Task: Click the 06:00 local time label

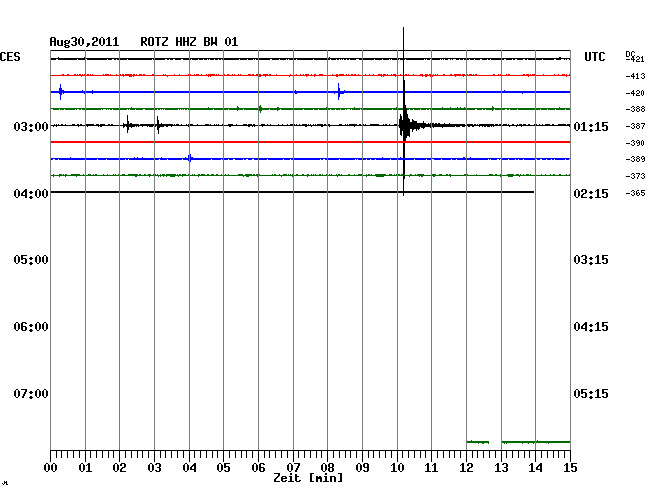Action: tap(31, 327)
